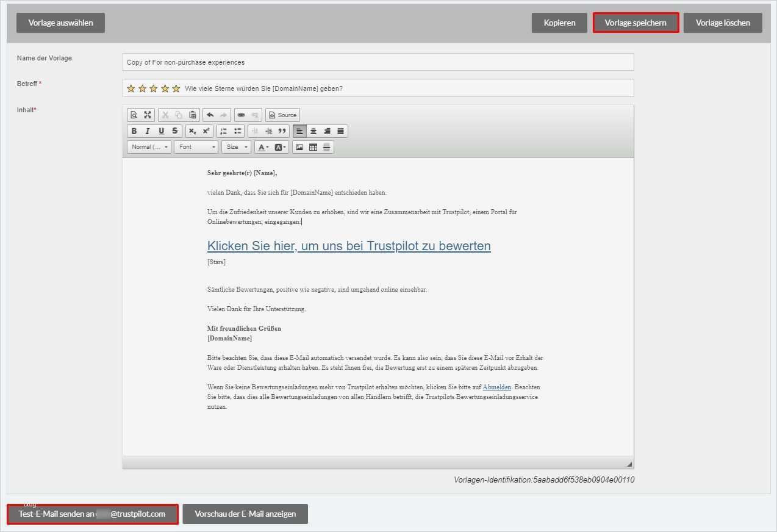Click the 'Mit freundlichen Grüßen' text

pos(244,328)
